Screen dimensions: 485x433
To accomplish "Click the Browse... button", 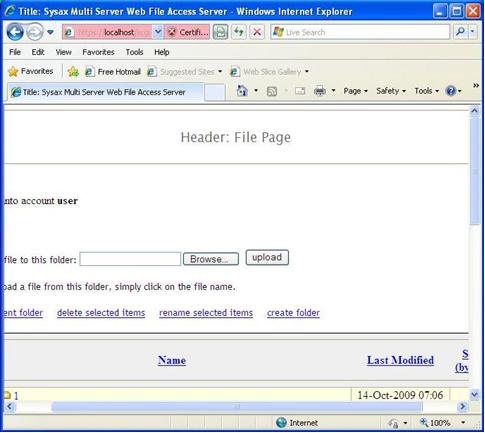I will 211,259.
